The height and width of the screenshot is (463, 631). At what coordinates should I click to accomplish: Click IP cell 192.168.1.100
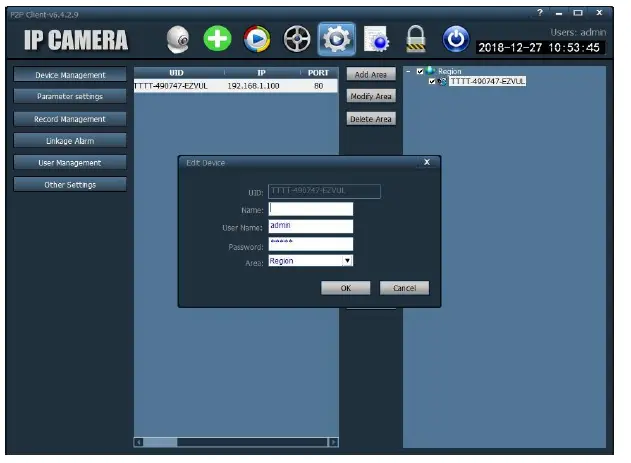point(253,86)
